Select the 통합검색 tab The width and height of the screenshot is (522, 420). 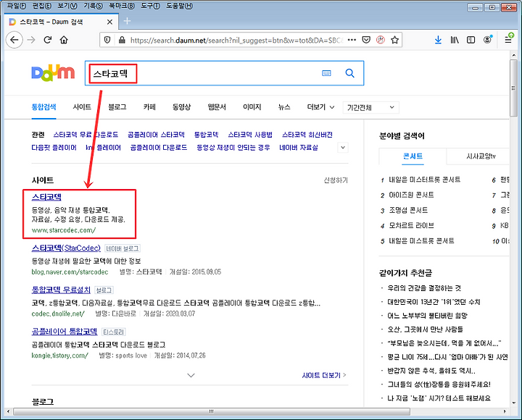click(43, 107)
